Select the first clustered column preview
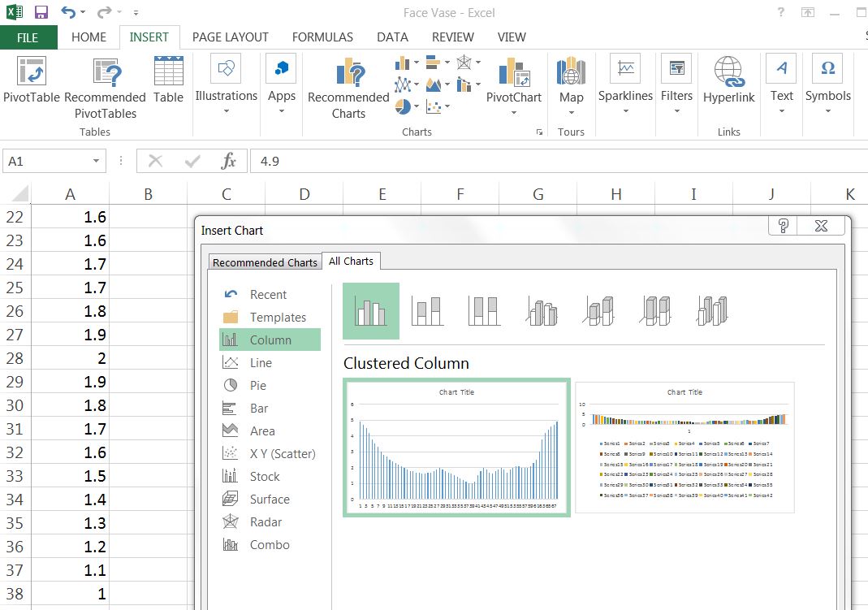The height and width of the screenshot is (610, 868). 456,448
